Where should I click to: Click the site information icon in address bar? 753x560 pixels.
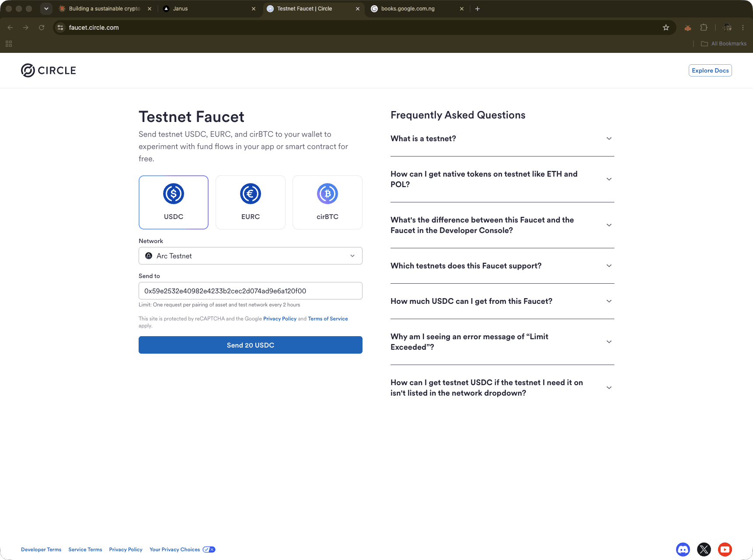pyautogui.click(x=60, y=28)
